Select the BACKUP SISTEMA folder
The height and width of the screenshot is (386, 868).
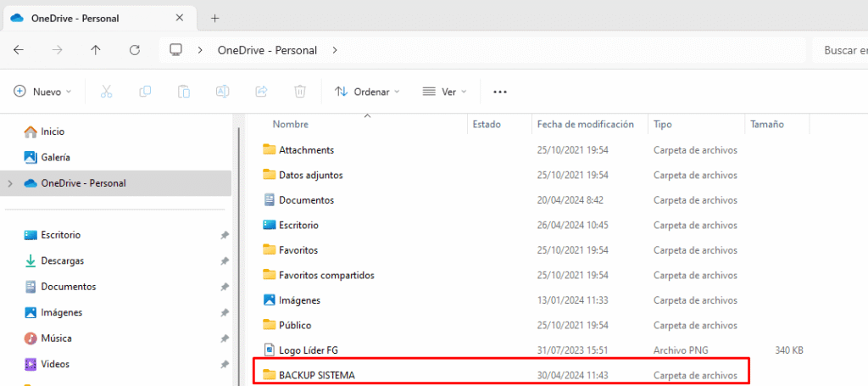(316, 375)
